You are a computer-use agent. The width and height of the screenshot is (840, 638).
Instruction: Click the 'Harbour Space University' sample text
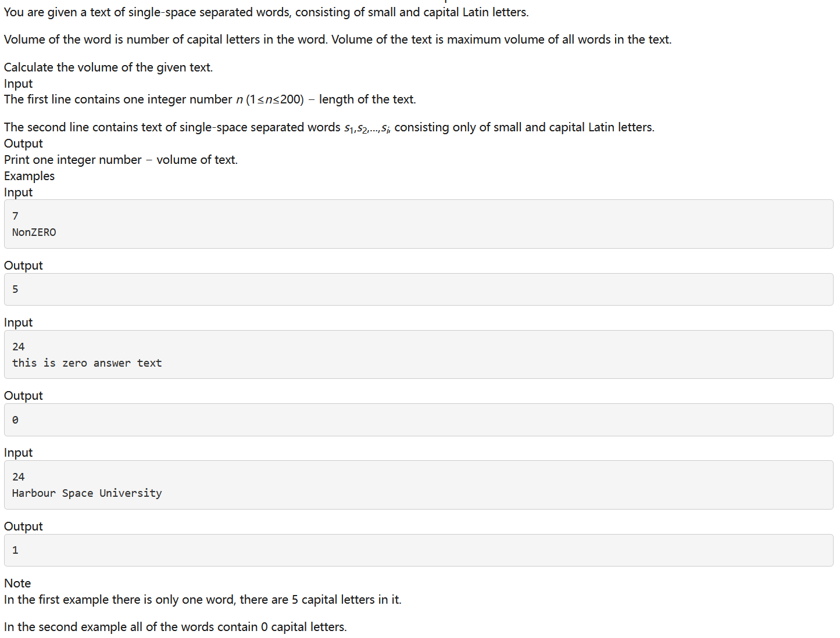coord(87,493)
